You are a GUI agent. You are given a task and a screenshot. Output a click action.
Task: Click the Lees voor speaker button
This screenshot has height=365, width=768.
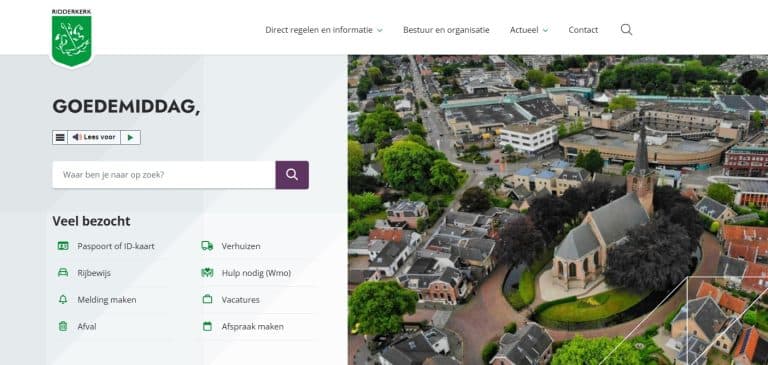point(94,138)
